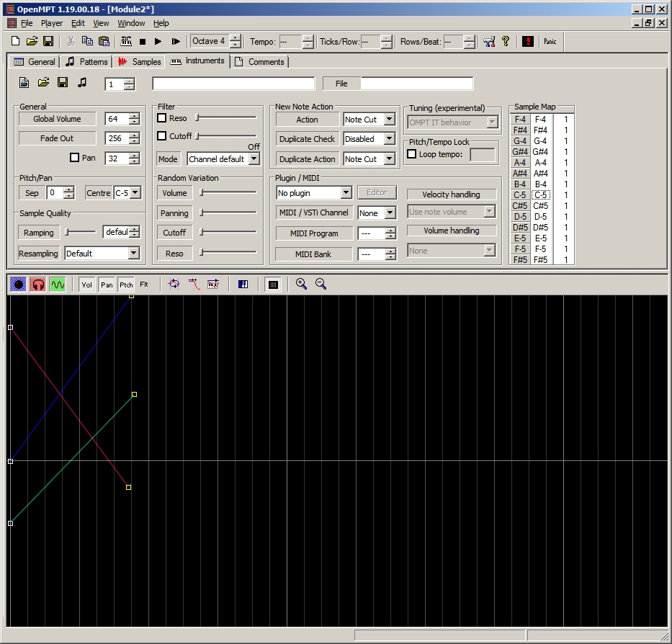Screen dimensions: 672x644
Task: Select the red panning envelope icon
Action: [x=38, y=285]
